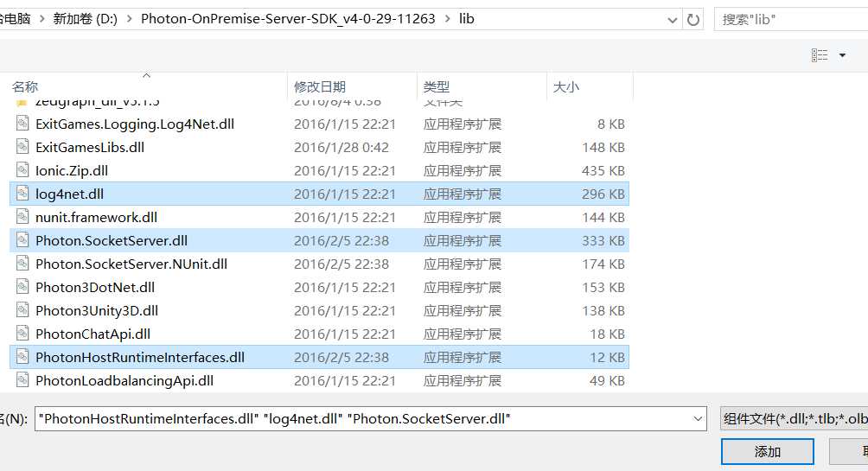Sort by 名称 column header
Screen dimensions: 868x471
(x=25, y=87)
